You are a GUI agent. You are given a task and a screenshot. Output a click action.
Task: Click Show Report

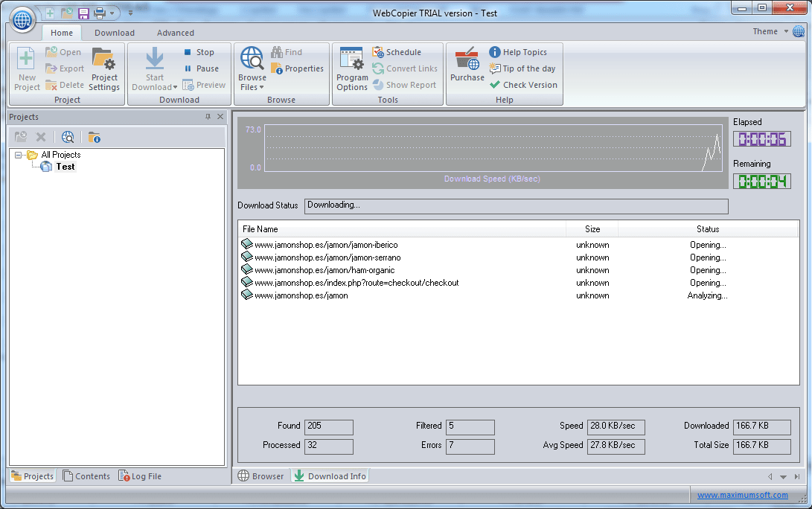[x=404, y=85]
